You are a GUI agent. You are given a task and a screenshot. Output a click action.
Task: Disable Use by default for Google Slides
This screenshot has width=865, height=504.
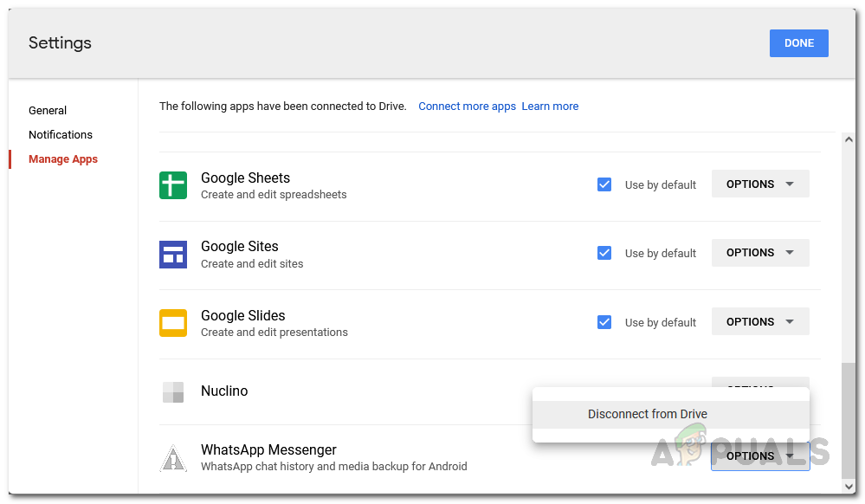604,322
